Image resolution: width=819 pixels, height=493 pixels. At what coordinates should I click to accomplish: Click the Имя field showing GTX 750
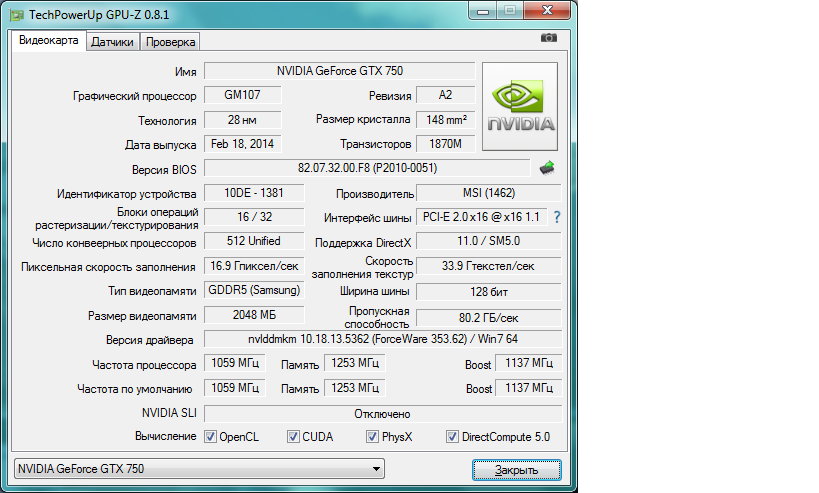(x=339, y=71)
